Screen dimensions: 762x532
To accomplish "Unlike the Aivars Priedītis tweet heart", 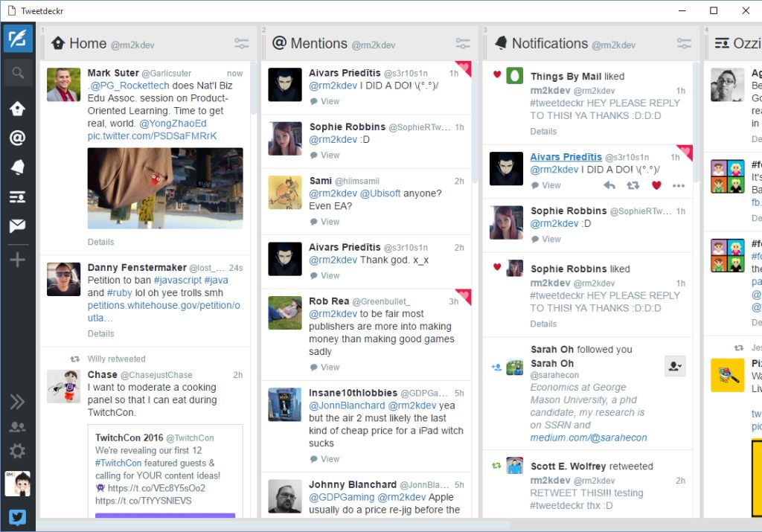I will pyautogui.click(x=656, y=185).
